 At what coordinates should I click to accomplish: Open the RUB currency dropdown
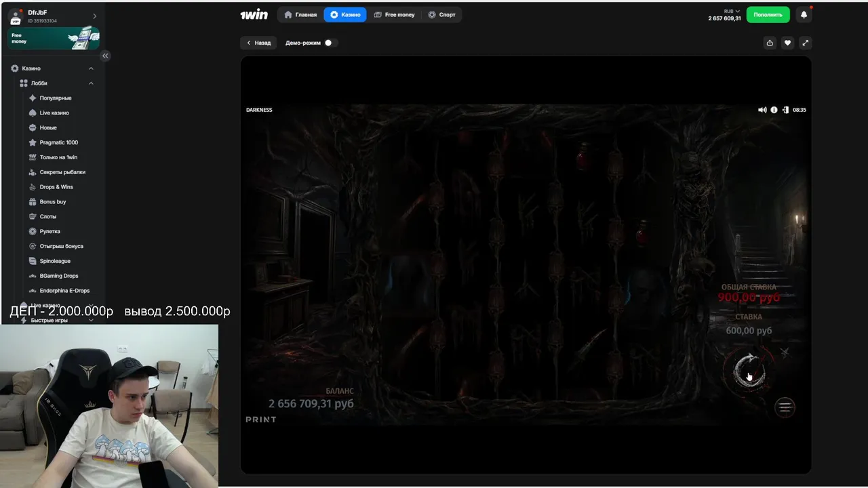pos(732,11)
